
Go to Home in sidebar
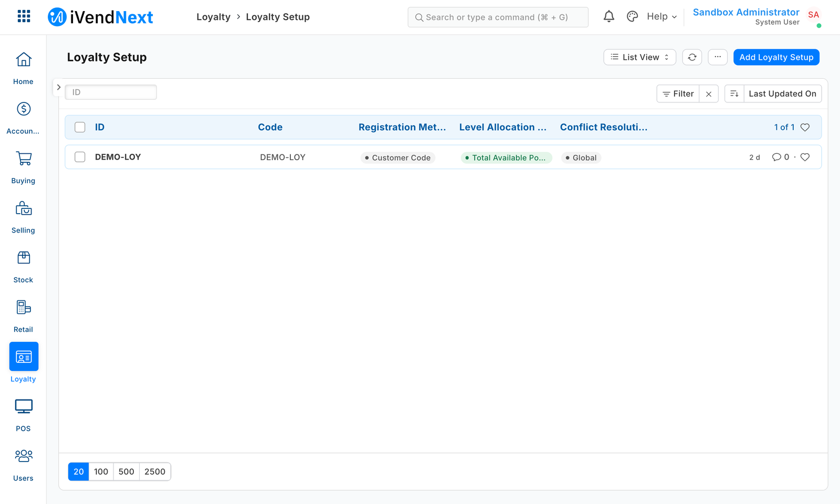[23, 68]
